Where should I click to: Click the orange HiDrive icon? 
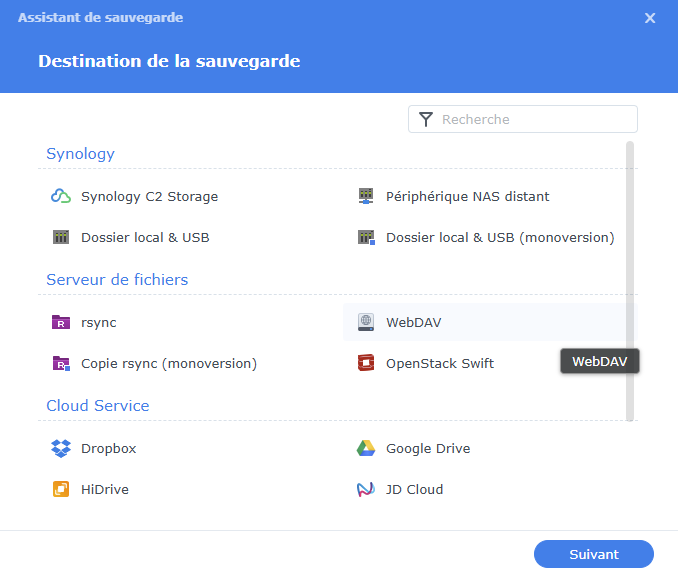pos(61,490)
